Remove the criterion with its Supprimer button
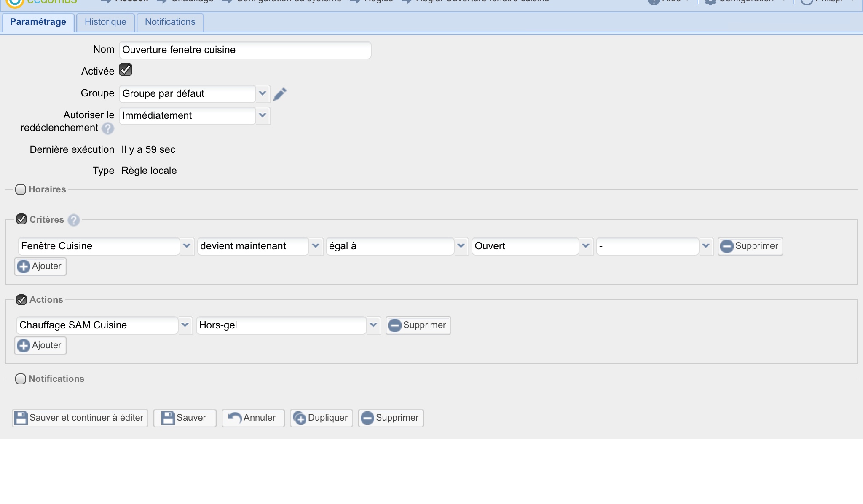Viewport: 863px width, 504px height. coord(750,246)
